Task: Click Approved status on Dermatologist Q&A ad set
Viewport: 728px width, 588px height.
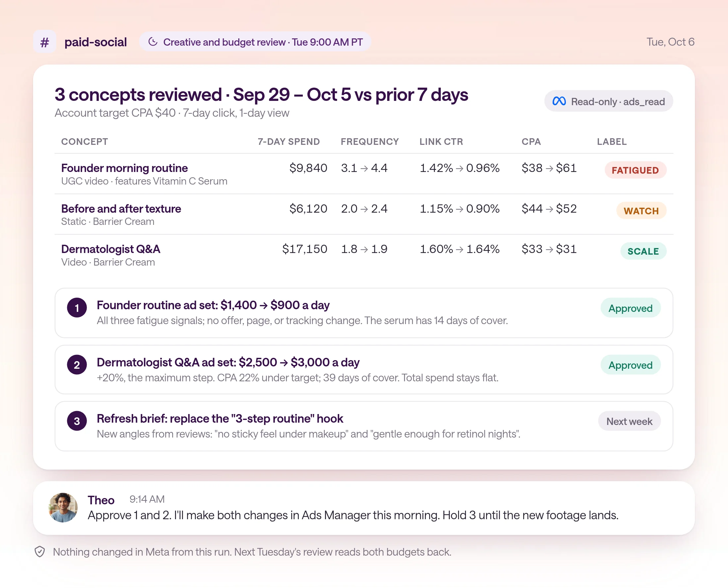Action: [630, 365]
